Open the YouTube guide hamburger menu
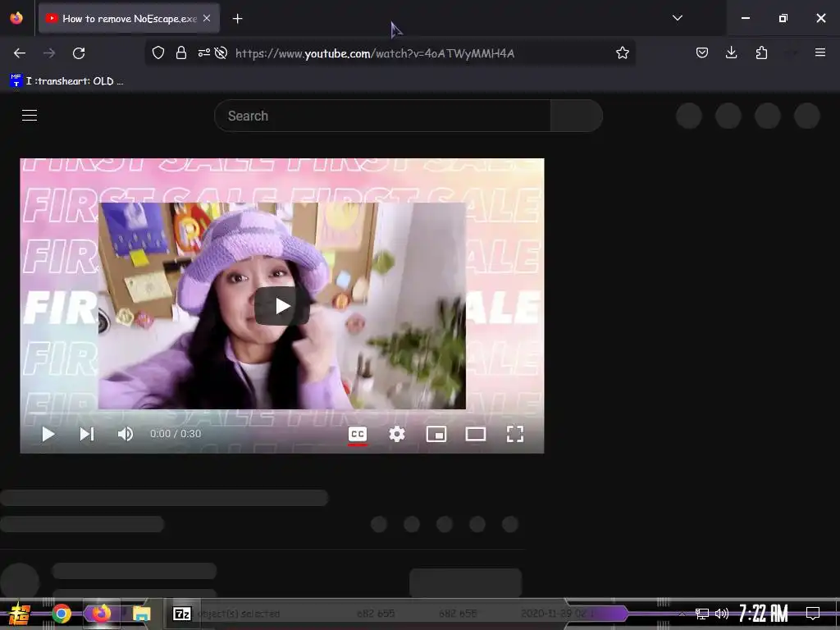840x630 pixels. click(30, 115)
